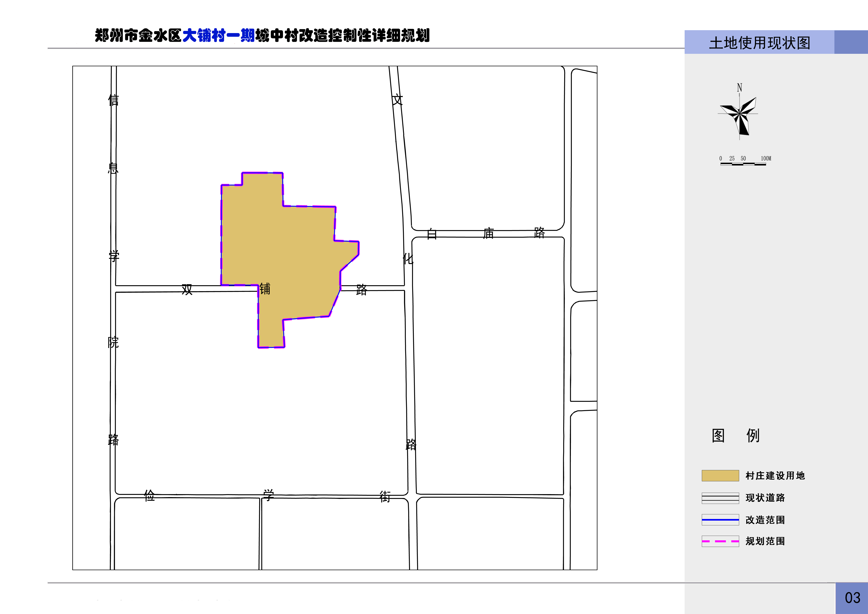This screenshot has width=868, height=614.
Task: Click the 村庄建设用地 legend text
Action: point(775,476)
